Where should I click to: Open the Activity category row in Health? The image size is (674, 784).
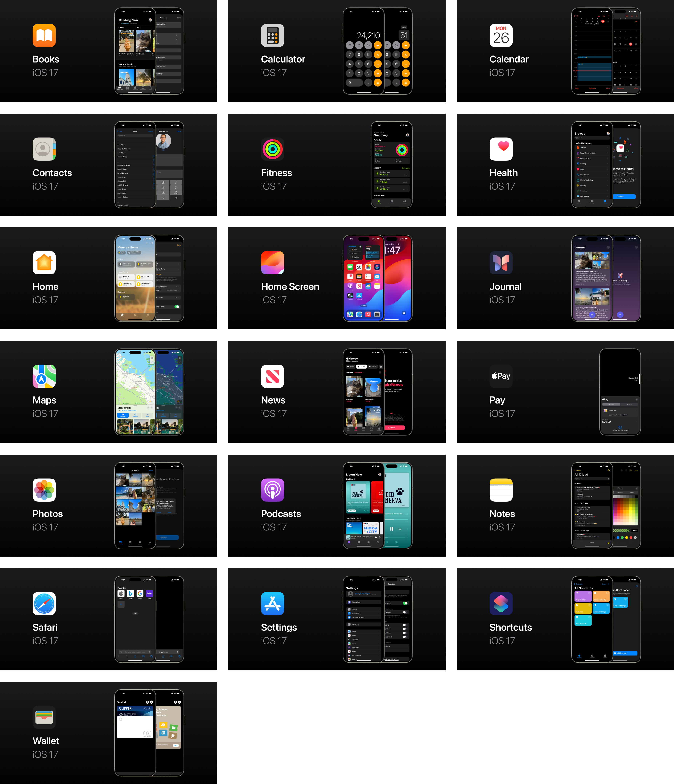click(592, 148)
